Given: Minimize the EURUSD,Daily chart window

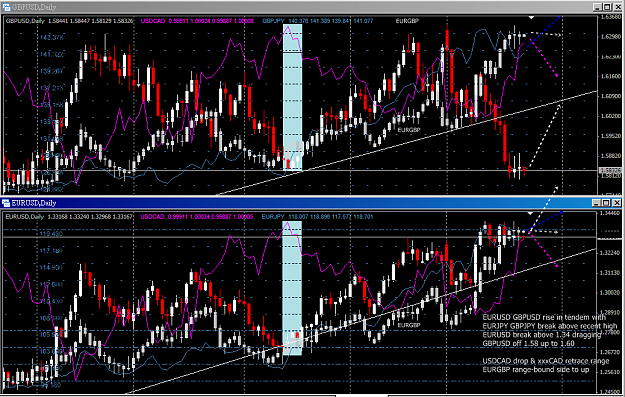Looking at the screenshot, I should pos(596,203).
